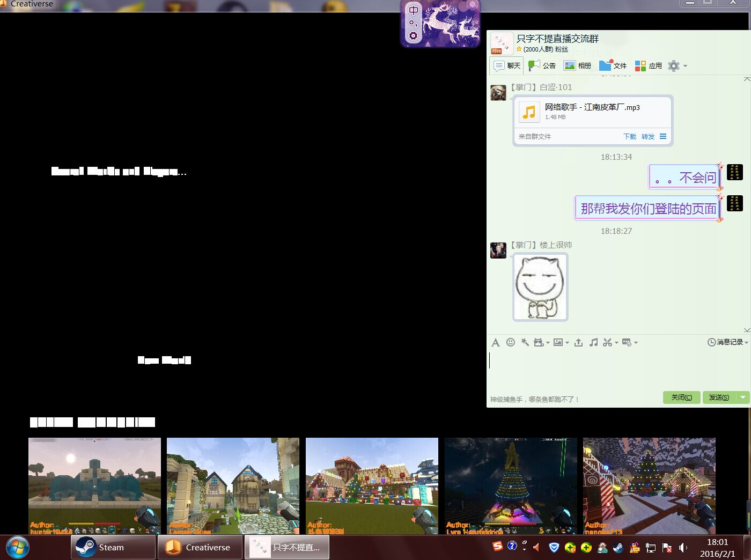The width and height of the screenshot is (751, 560).
Task: Click 转发 to forward the mp3
Action: (x=648, y=136)
